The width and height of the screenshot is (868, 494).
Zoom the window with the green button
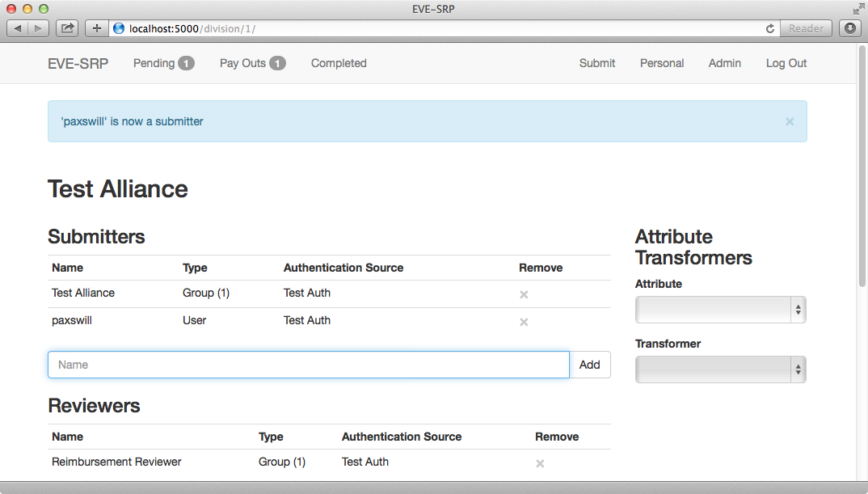[44, 9]
